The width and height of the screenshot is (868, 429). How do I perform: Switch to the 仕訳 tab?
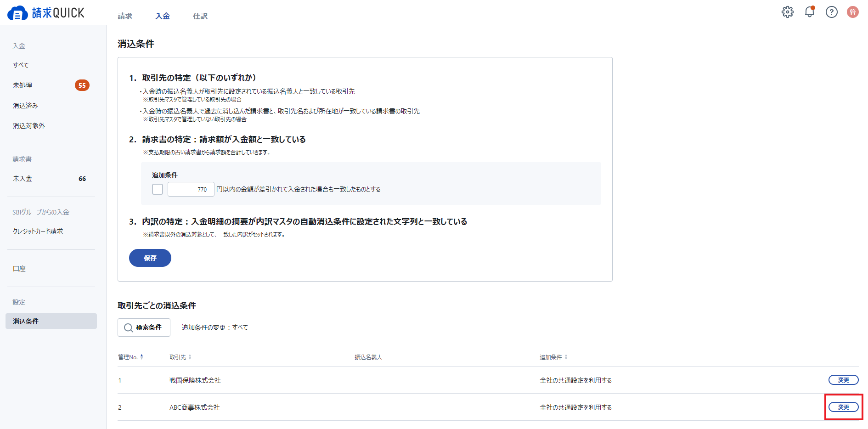tap(200, 16)
